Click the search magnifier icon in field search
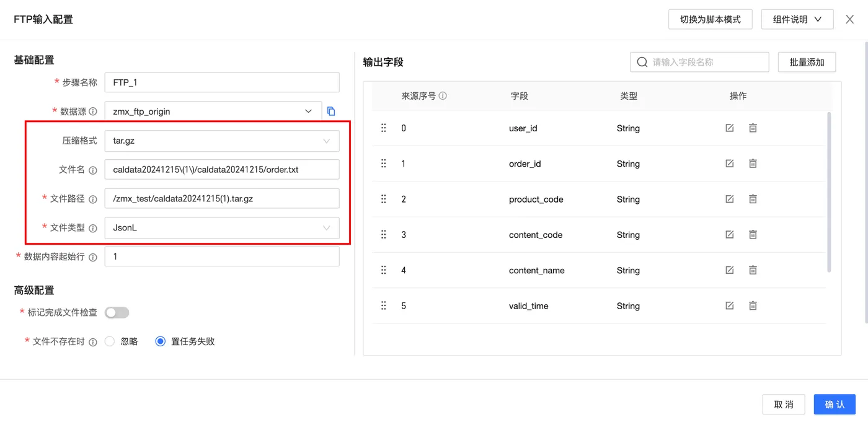 tap(642, 62)
